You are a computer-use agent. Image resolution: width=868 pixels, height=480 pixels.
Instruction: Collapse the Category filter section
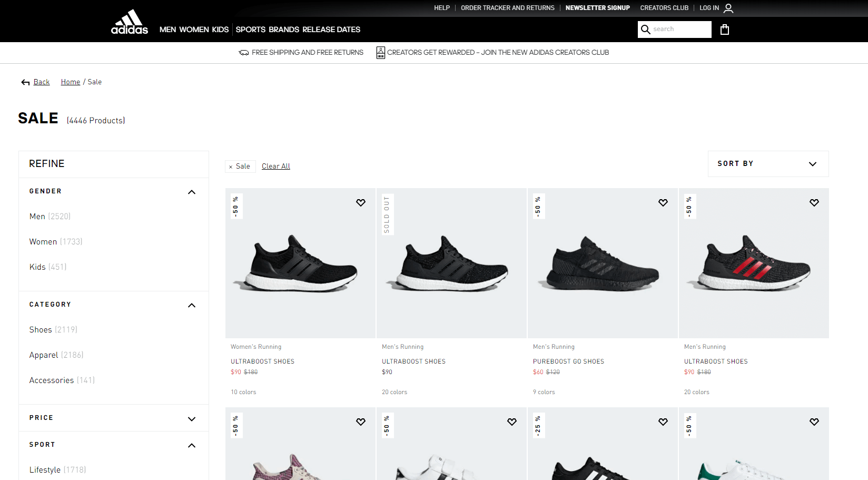(x=192, y=305)
